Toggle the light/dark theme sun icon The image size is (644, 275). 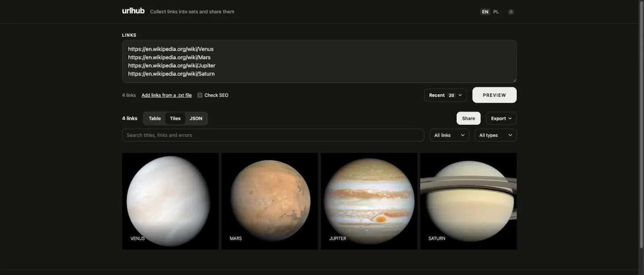[511, 12]
